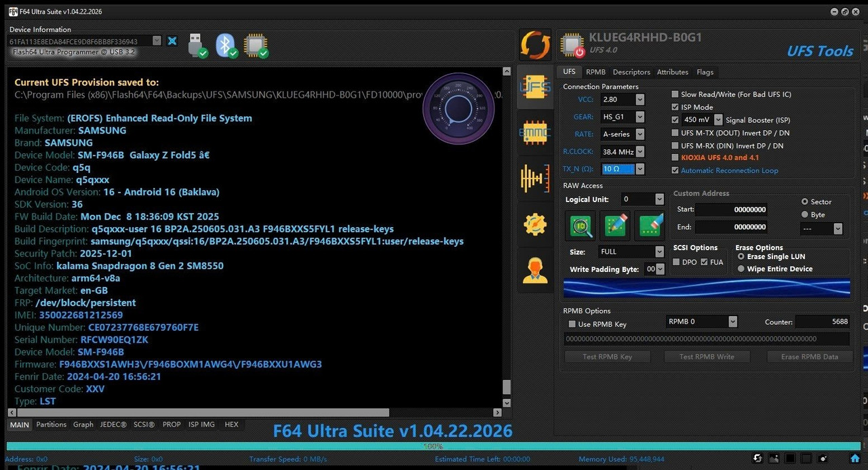Open the JEDEC® bottom tab
868x470 pixels.
pyautogui.click(x=113, y=425)
